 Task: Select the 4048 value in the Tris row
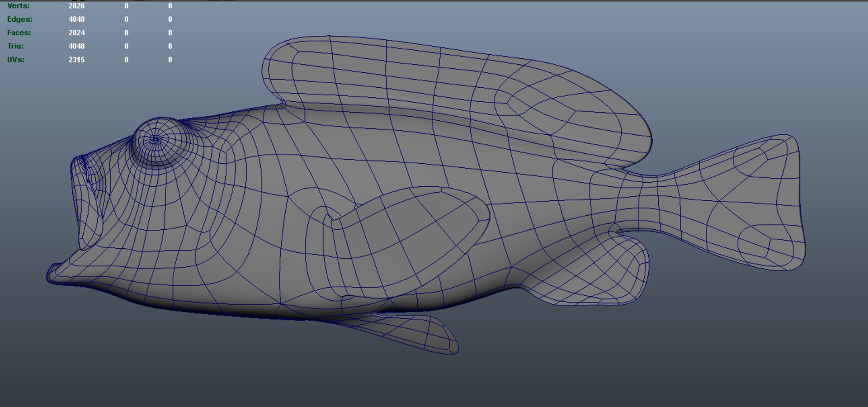click(76, 46)
